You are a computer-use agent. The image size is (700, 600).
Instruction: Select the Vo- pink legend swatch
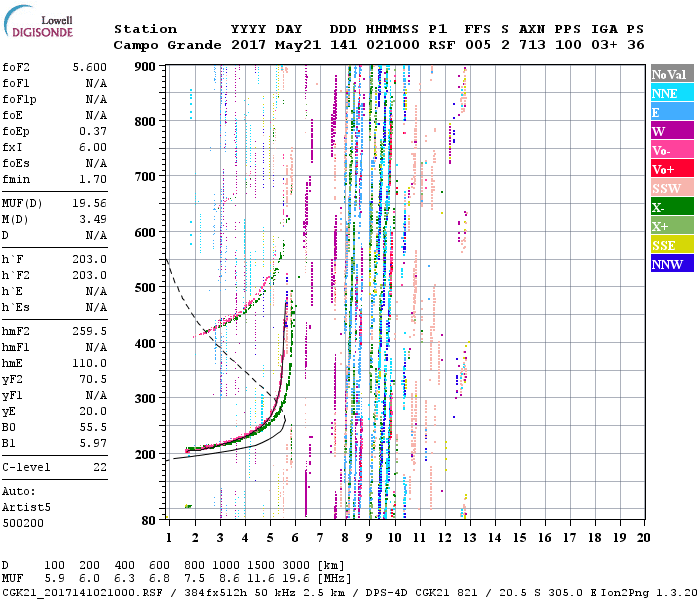pyautogui.click(x=672, y=150)
